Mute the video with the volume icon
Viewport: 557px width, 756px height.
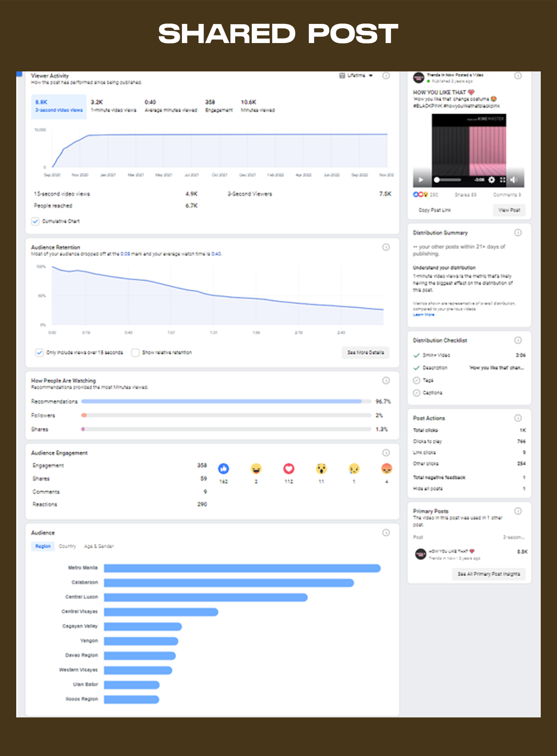[x=514, y=180]
